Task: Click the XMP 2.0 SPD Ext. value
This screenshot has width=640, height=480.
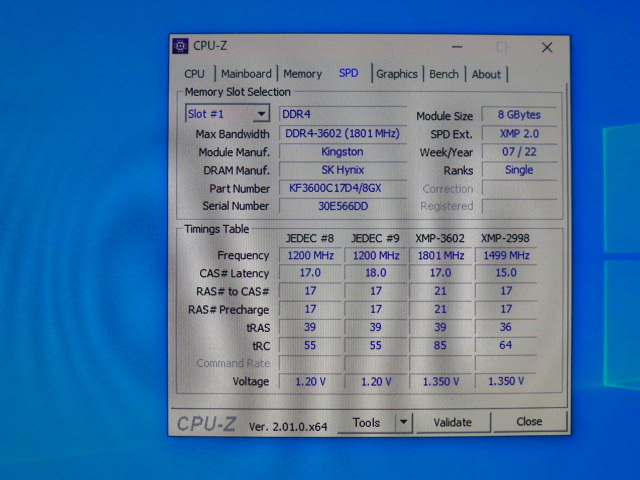Action: (x=519, y=133)
